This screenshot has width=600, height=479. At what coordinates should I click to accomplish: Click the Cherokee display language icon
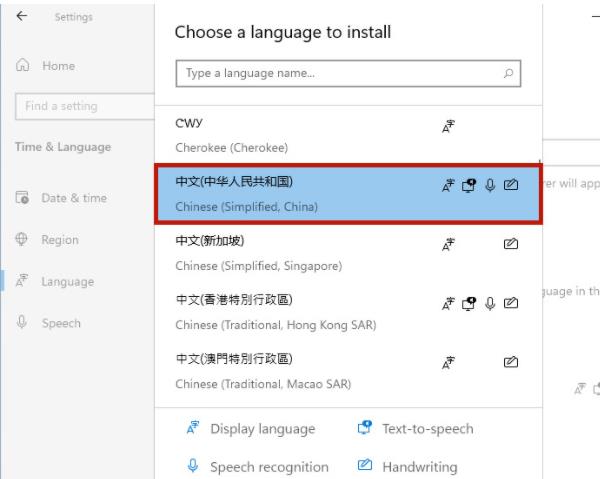(448, 126)
